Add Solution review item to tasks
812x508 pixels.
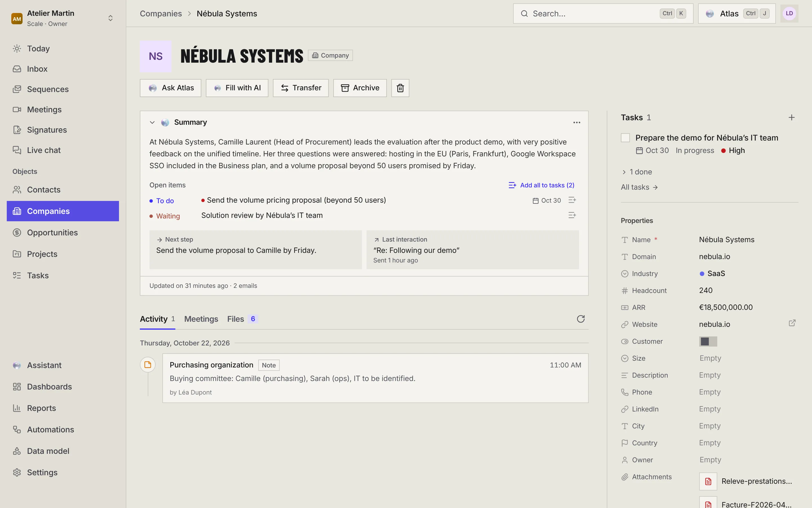click(x=572, y=215)
